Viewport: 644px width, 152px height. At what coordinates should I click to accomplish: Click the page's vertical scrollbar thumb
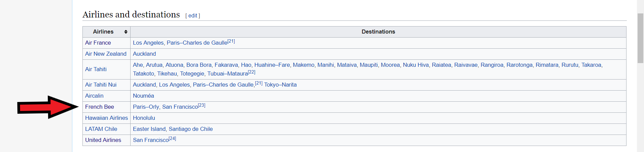(x=640, y=38)
